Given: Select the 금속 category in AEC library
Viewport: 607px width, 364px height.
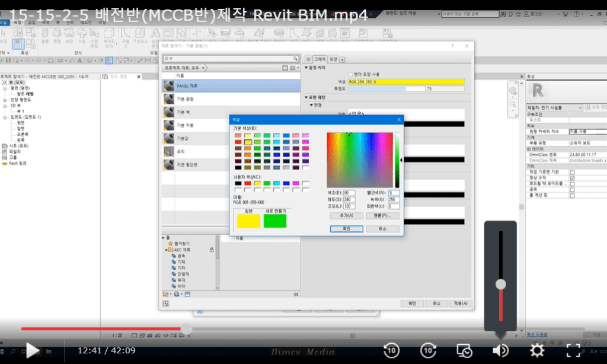Looking at the screenshot, I should 181,256.
